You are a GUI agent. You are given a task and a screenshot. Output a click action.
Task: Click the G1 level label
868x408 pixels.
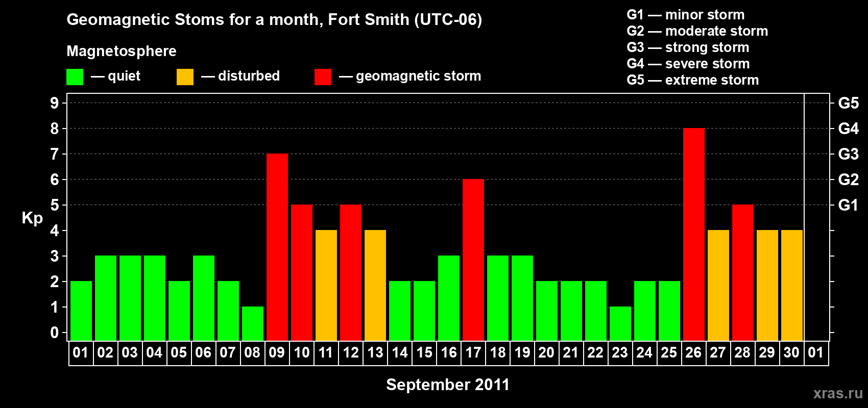[x=849, y=205]
